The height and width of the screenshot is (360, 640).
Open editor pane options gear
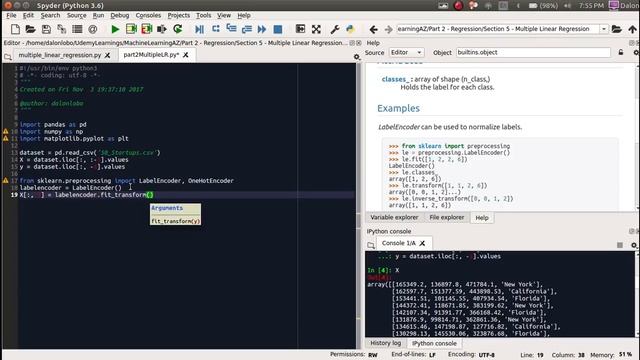point(357,57)
